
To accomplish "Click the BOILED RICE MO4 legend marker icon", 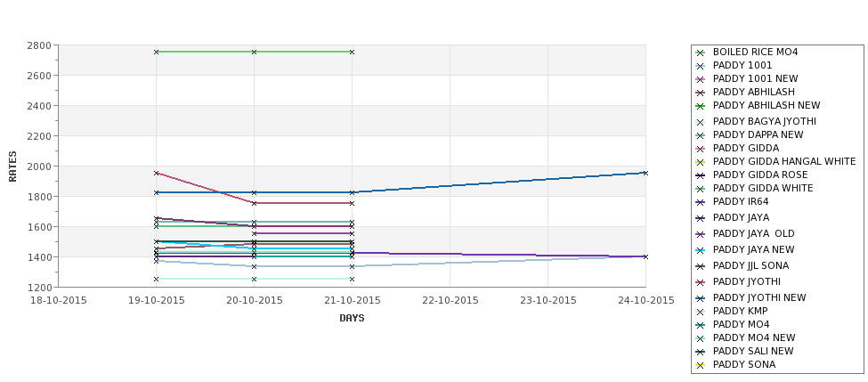I will 700,53.
